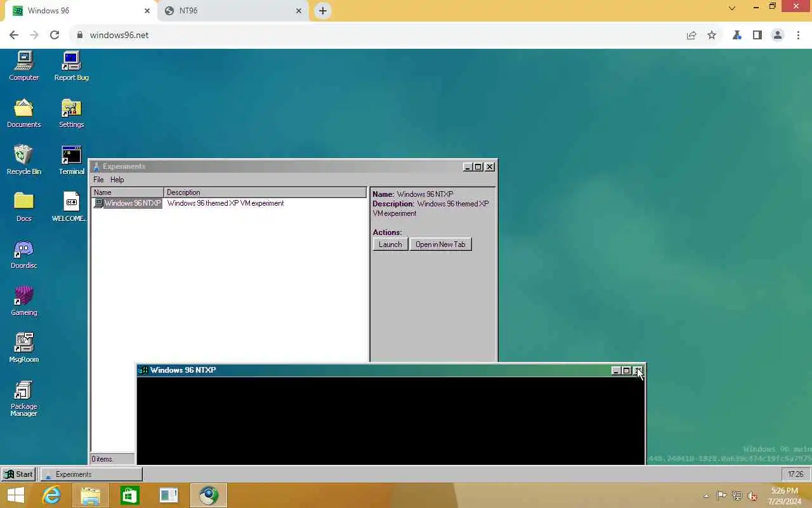Minimize the Windows 96 NTXP window
Image resolution: width=812 pixels, height=508 pixels.
point(615,371)
